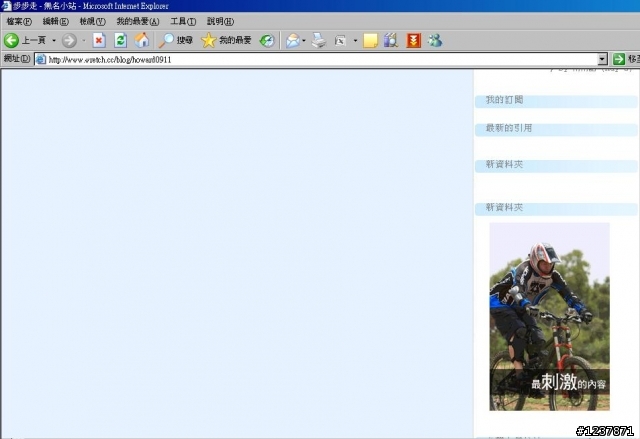Open the 工具(T) menu

(x=183, y=21)
